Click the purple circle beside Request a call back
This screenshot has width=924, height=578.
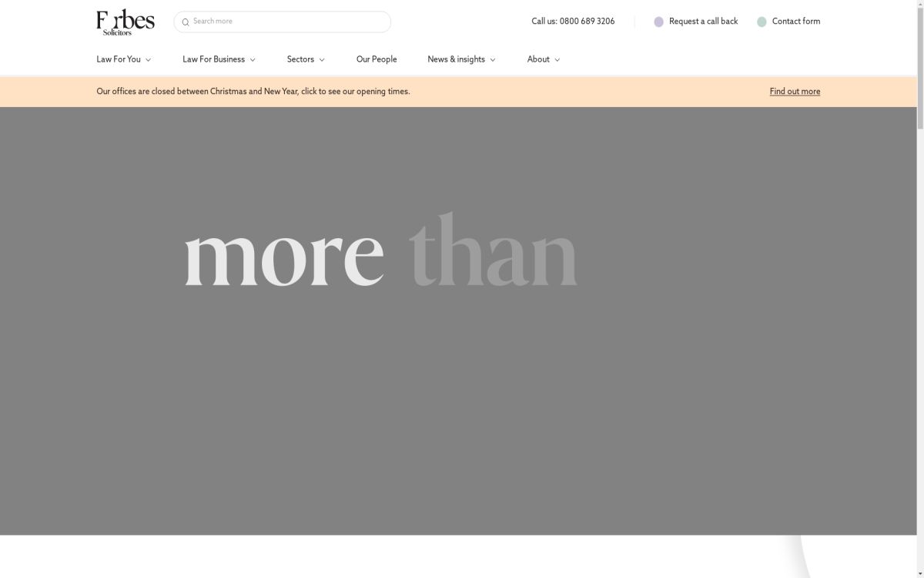click(x=659, y=22)
